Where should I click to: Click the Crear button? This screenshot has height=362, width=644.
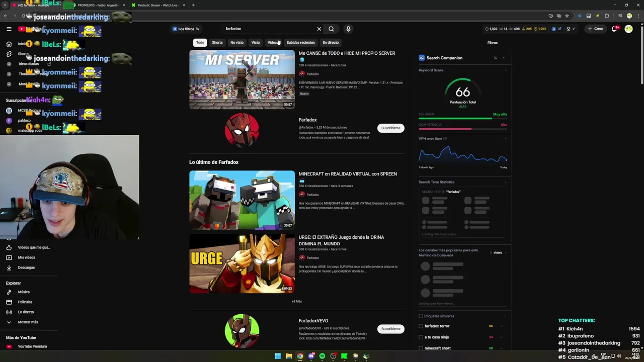[595, 29]
